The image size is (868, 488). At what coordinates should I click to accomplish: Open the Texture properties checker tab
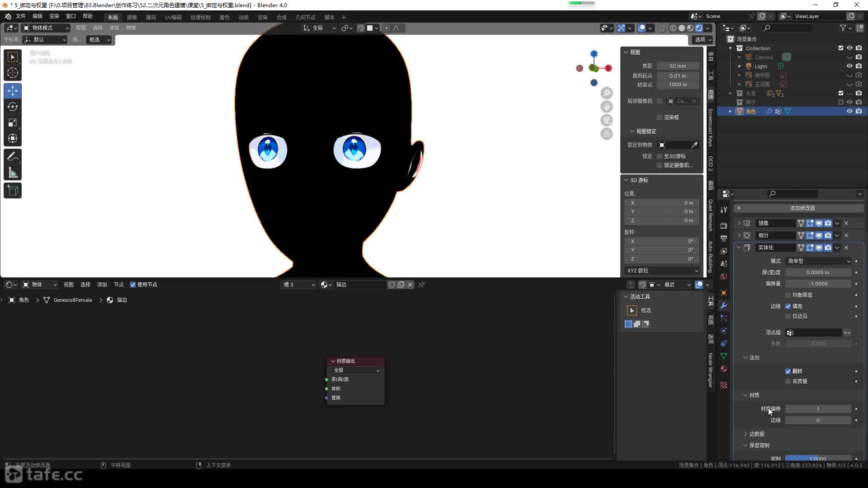pyautogui.click(x=724, y=385)
